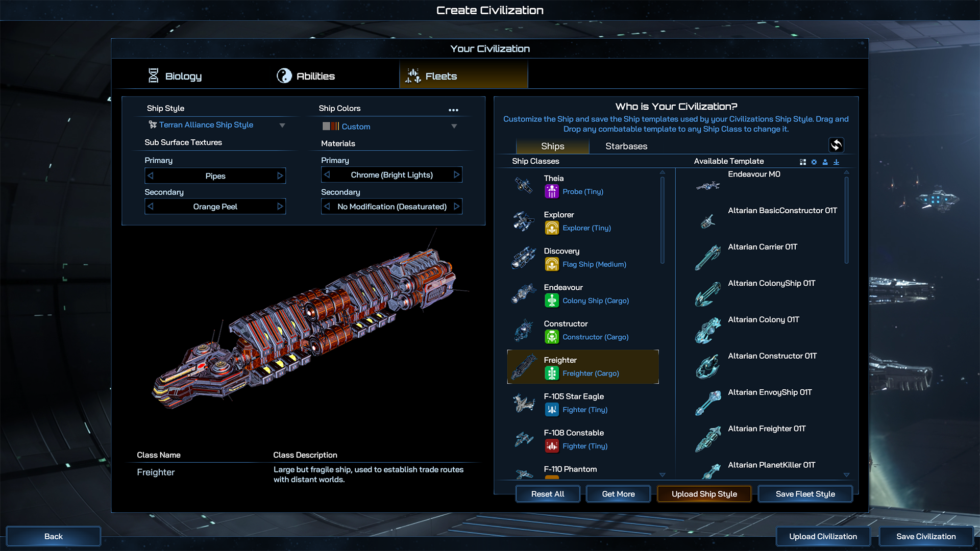Click the download filter icon by Available Template
This screenshot has height=551, width=980.
tap(836, 162)
